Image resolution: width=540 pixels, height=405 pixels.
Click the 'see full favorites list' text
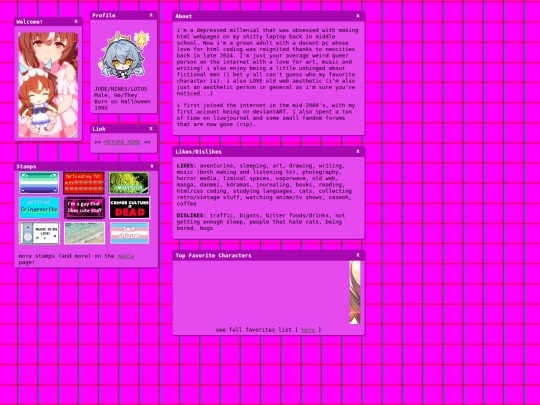coord(253,330)
